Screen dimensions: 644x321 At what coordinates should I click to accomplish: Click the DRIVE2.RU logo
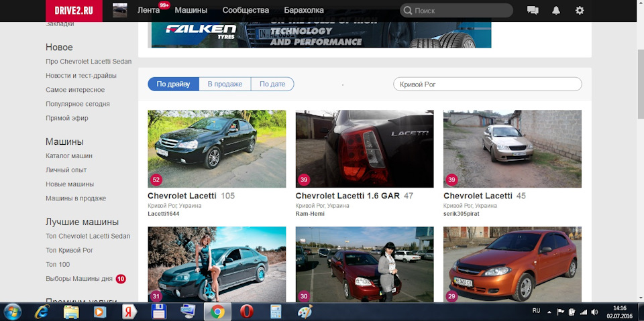[x=74, y=11]
